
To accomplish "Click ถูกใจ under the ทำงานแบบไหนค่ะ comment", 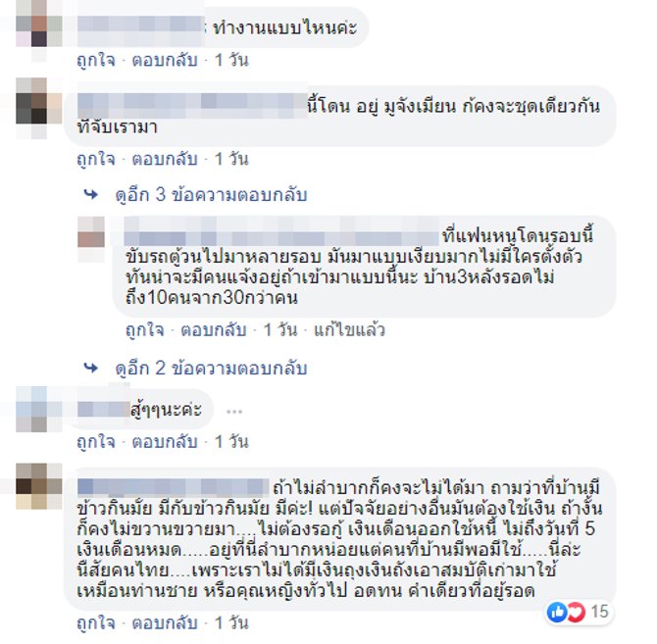I will click(x=96, y=61).
